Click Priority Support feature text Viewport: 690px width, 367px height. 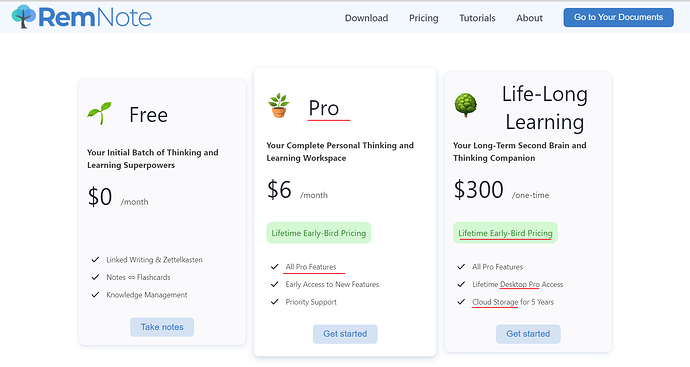311,302
